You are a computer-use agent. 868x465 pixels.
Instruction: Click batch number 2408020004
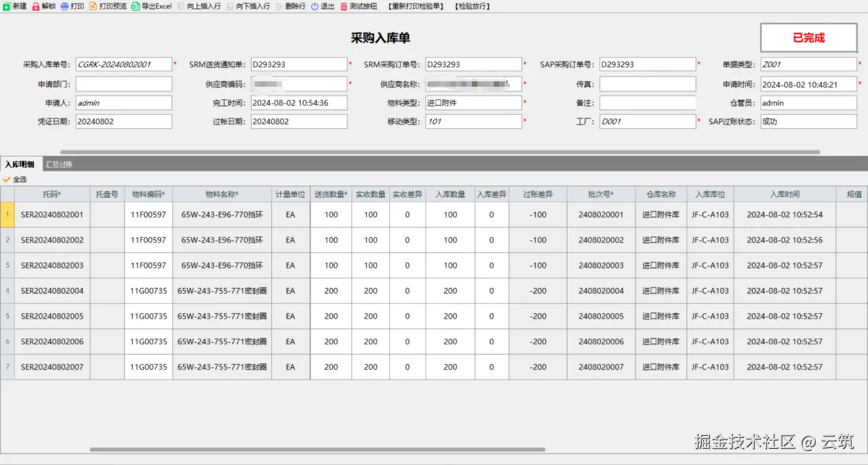[x=601, y=291]
